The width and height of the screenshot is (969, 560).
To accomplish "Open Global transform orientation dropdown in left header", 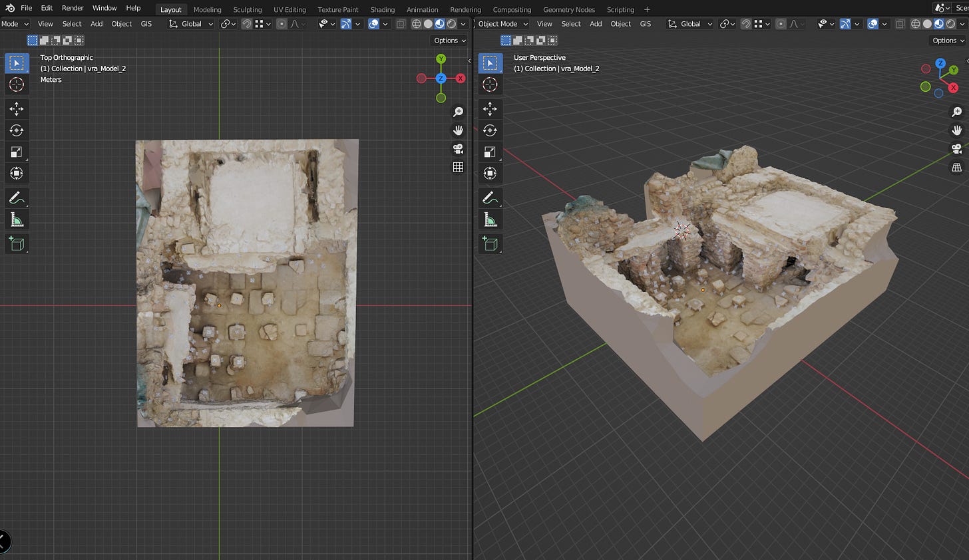I will (x=191, y=24).
